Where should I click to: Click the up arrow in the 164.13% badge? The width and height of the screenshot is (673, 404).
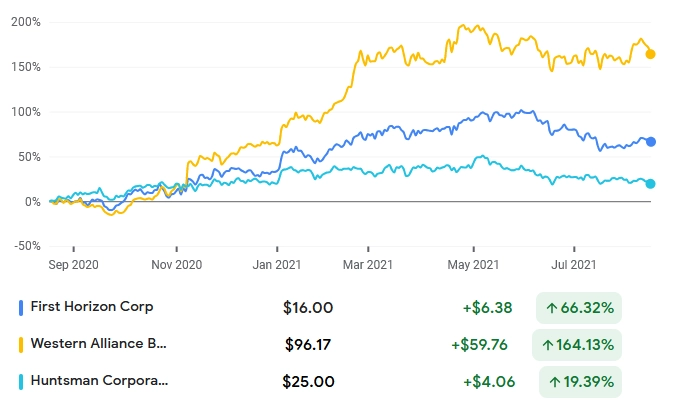[548, 344]
